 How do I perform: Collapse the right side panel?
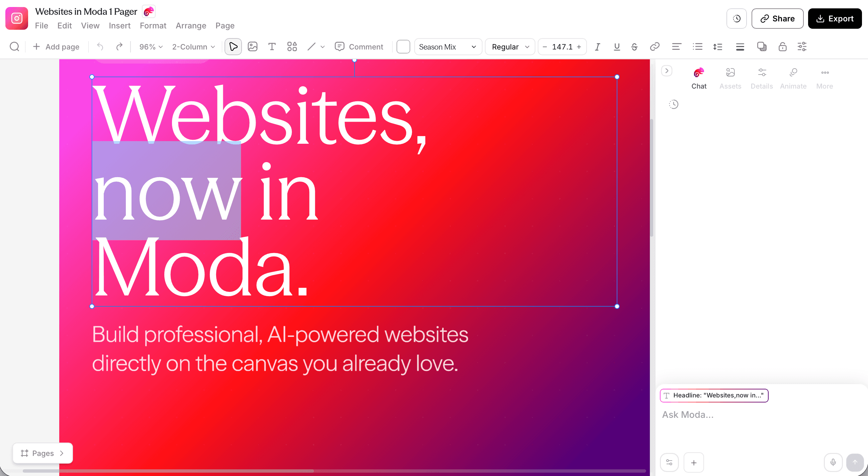[x=667, y=71]
